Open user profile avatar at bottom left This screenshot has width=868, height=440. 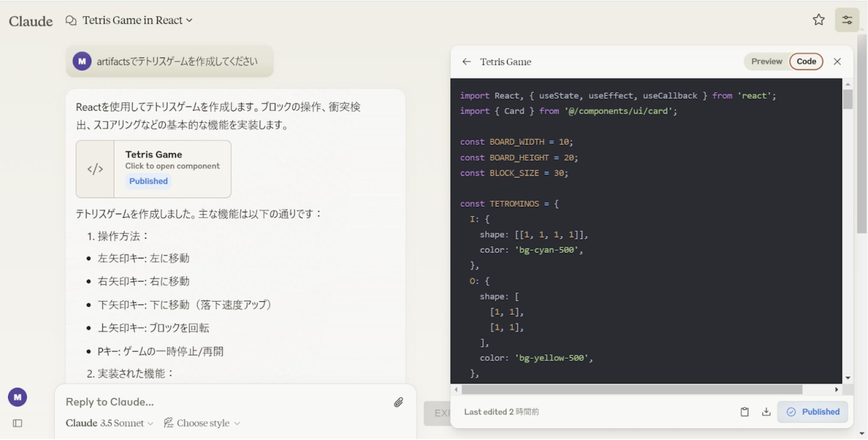pos(18,397)
